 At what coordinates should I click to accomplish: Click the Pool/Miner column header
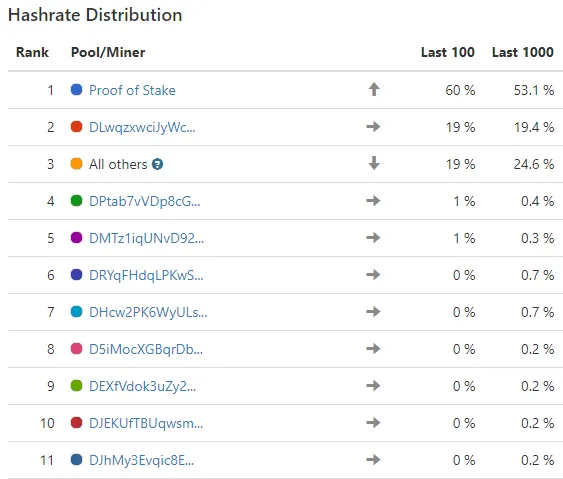[x=108, y=52]
